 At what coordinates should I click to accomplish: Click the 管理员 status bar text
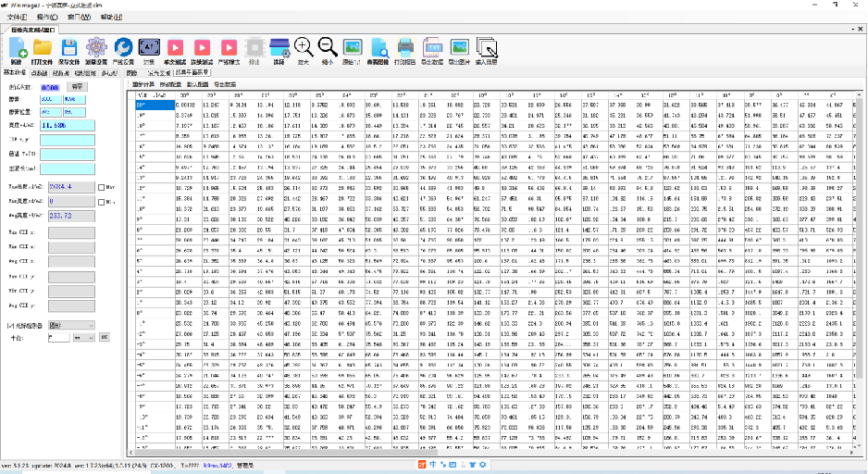point(245,466)
